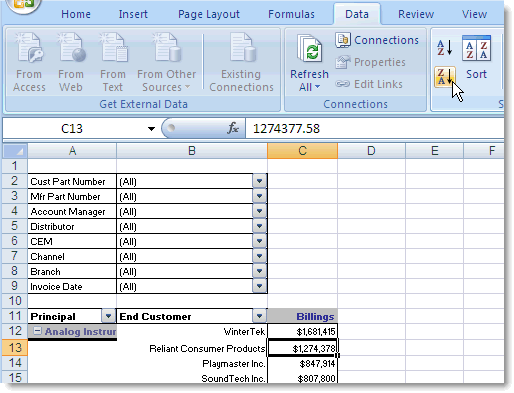Select the Cust Part Number label cell
514x393 pixels.
[72, 181]
